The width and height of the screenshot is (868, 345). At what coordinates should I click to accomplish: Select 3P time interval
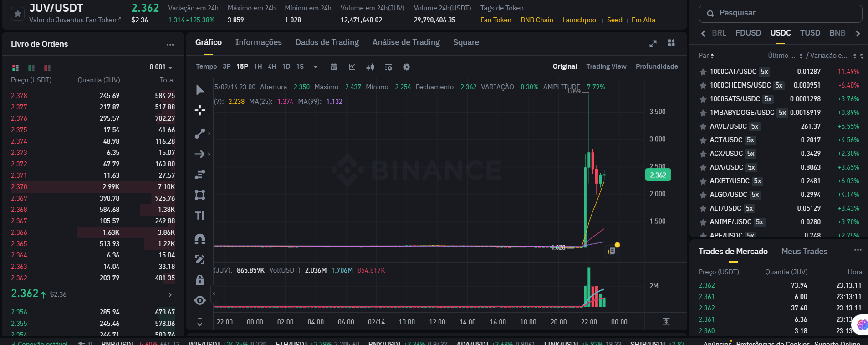tap(227, 67)
